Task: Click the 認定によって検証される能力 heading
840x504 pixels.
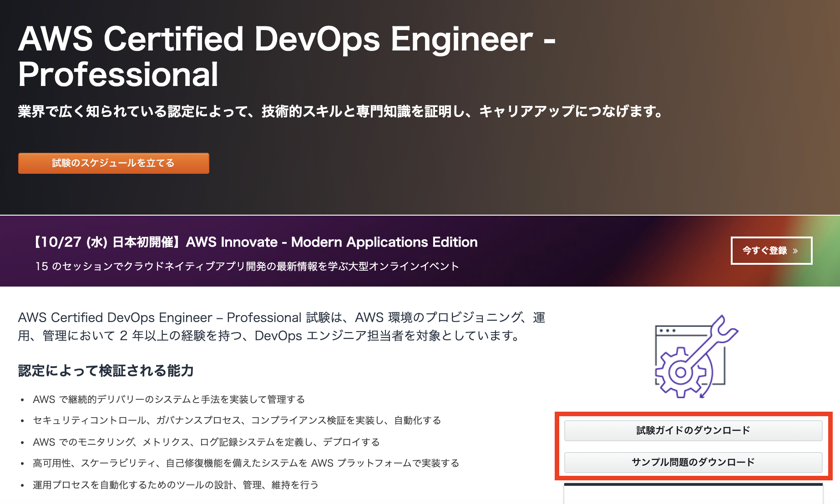Action: coord(106,371)
